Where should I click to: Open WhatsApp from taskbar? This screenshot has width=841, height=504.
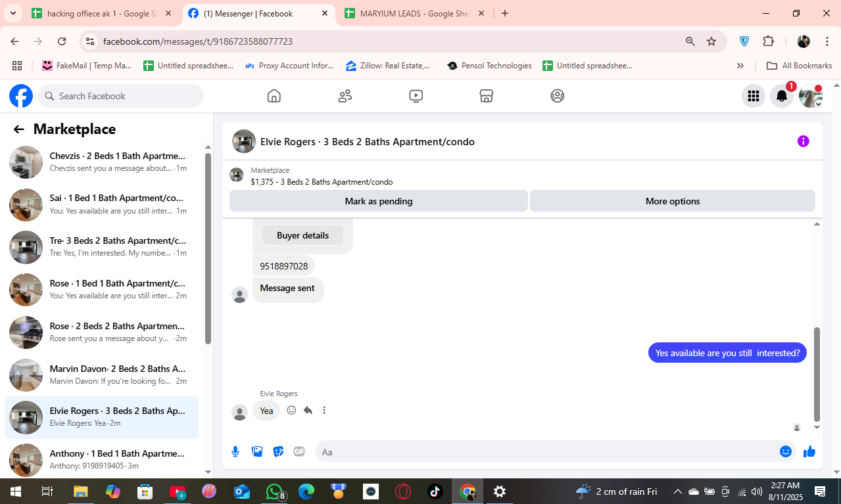point(274,492)
